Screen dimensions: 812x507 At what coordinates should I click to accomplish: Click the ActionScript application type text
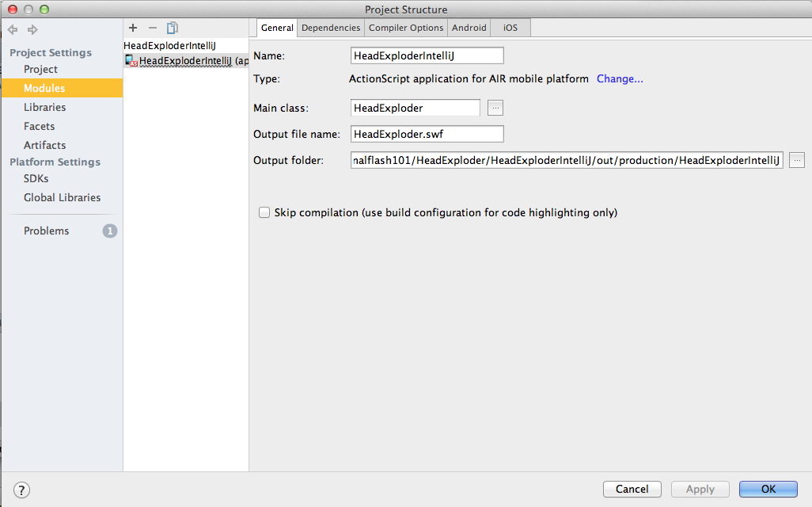(469, 78)
